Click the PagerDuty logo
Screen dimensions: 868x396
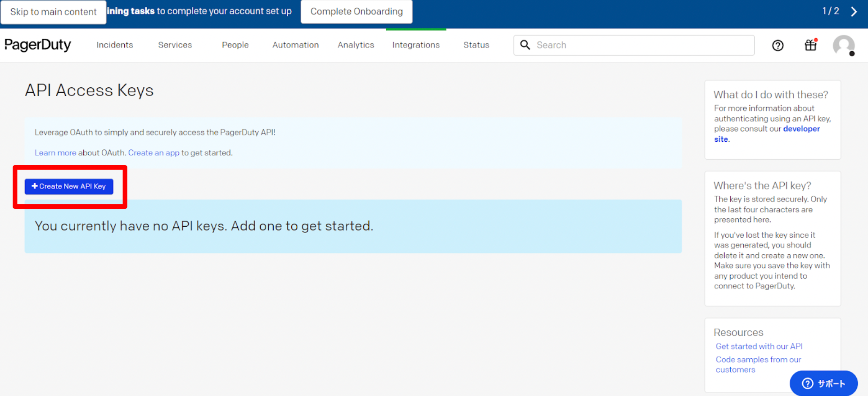click(x=38, y=45)
